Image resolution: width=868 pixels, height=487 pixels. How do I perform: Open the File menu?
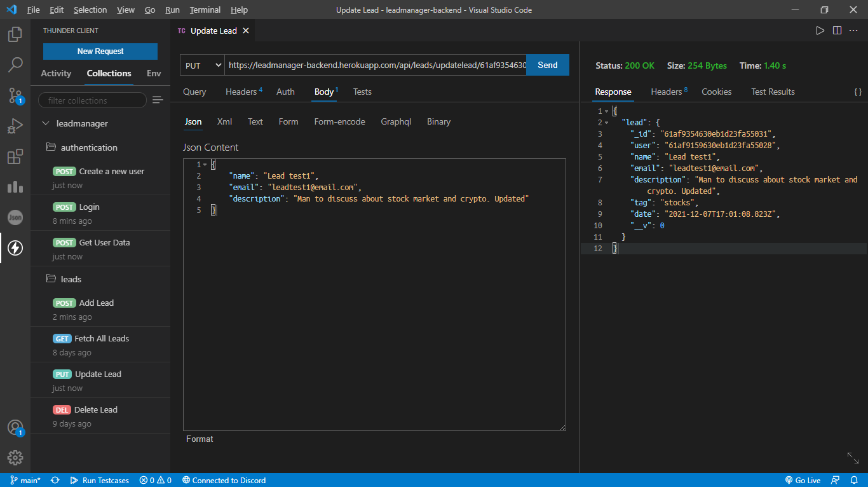point(33,10)
